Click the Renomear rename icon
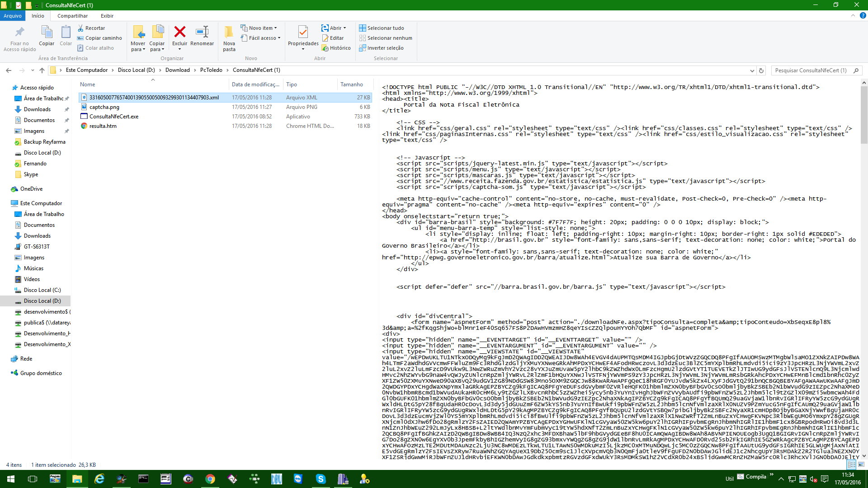This screenshot has width=868, height=488. tap(202, 32)
